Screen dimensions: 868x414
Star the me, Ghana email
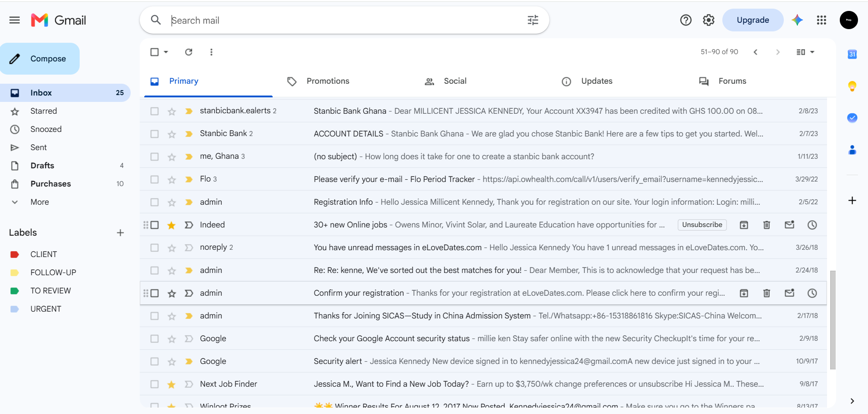tap(172, 157)
